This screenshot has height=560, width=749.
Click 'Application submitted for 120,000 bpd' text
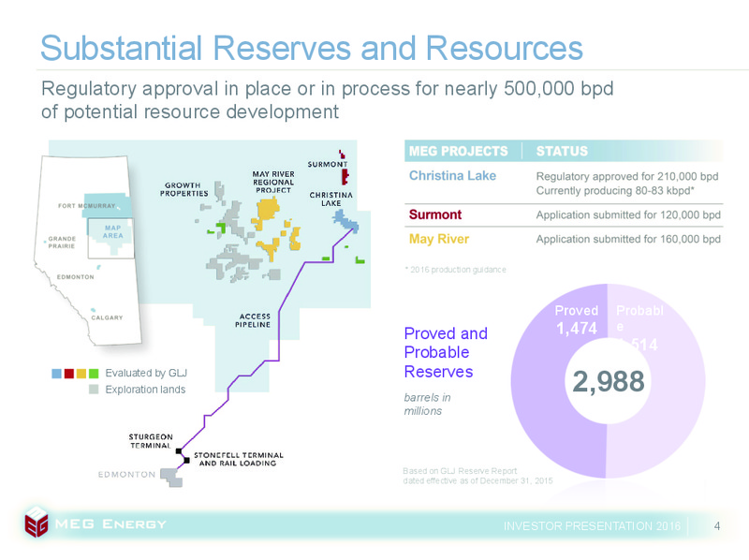point(628,215)
